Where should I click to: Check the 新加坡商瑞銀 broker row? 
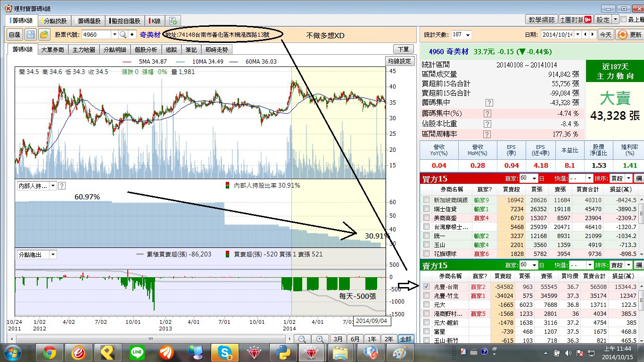[427, 200]
